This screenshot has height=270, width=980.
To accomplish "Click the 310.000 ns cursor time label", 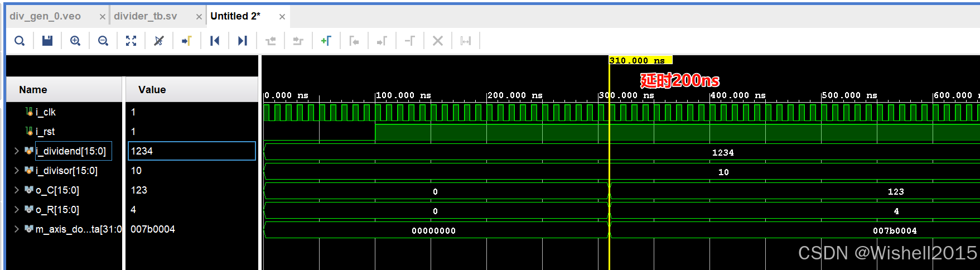I will tap(641, 60).
